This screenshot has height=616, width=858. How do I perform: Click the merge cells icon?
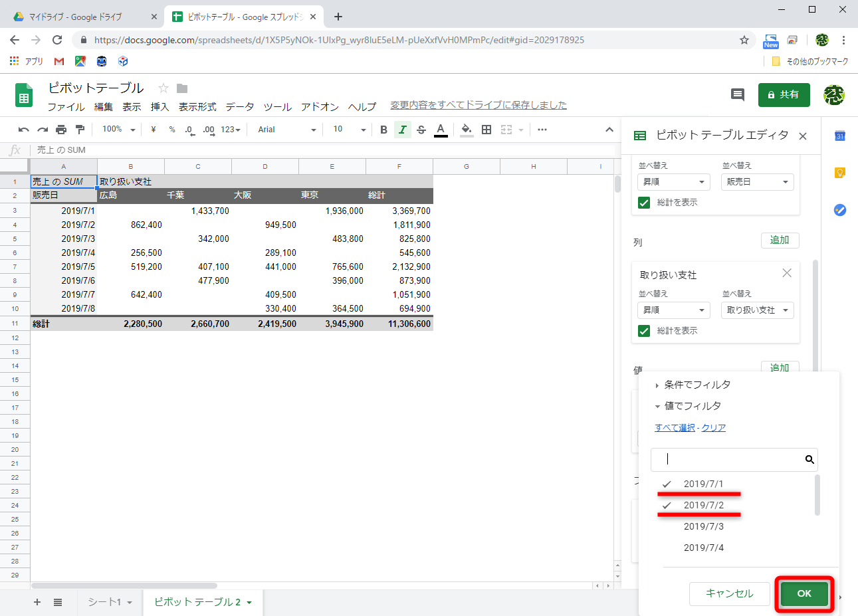(x=505, y=129)
